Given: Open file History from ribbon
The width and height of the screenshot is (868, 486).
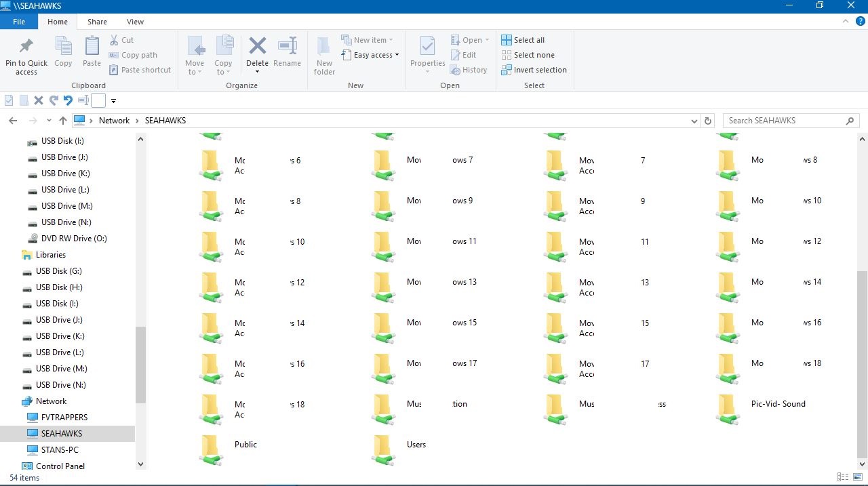Looking at the screenshot, I should coord(469,70).
